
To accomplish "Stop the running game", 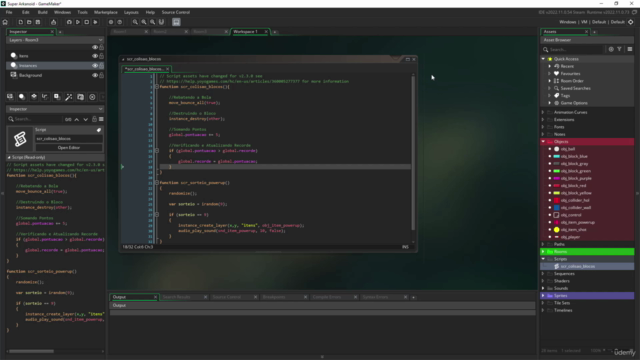I will coord(87,22).
